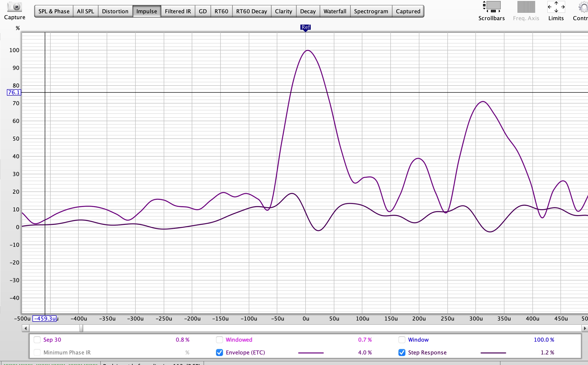Select the Ref time marker
Viewport: 588px width, 365px height.
[x=306, y=28]
